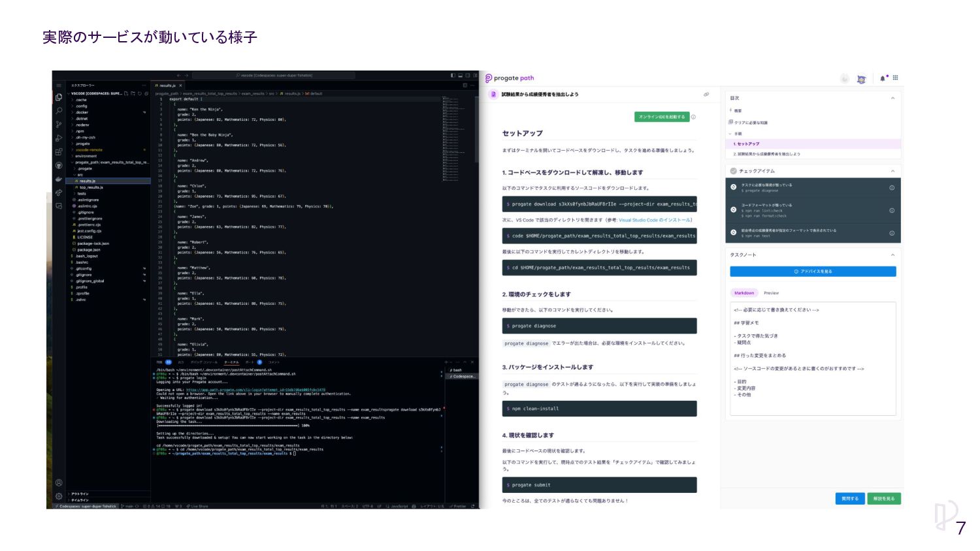Click the green 解説を見る button
980x551 pixels.
click(x=884, y=499)
